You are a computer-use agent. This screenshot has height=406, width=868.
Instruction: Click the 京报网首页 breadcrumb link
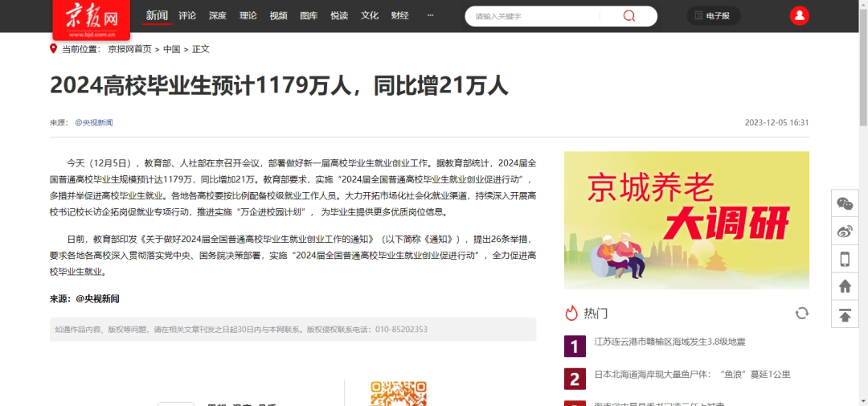(x=129, y=49)
